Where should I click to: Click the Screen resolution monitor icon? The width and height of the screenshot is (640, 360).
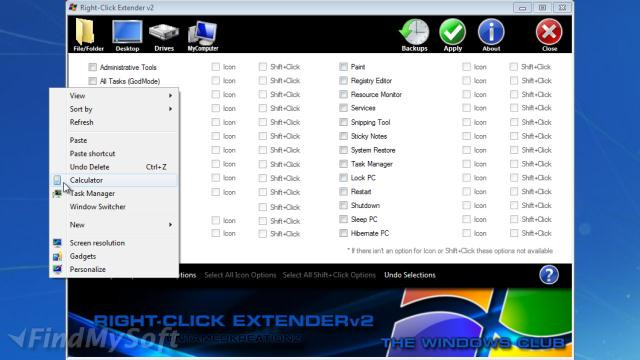pyautogui.click(x=57, y=243)
